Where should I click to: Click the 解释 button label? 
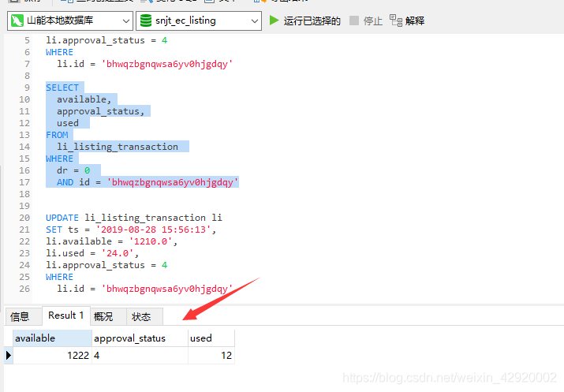(x=415, y=21)
